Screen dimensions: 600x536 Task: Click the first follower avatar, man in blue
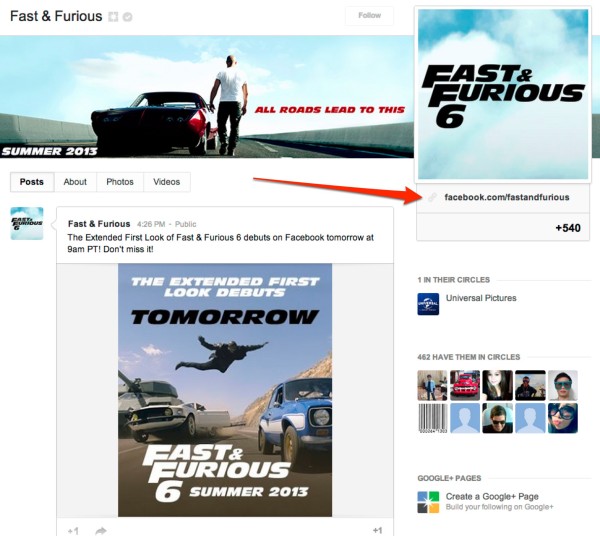click(432, 385)
